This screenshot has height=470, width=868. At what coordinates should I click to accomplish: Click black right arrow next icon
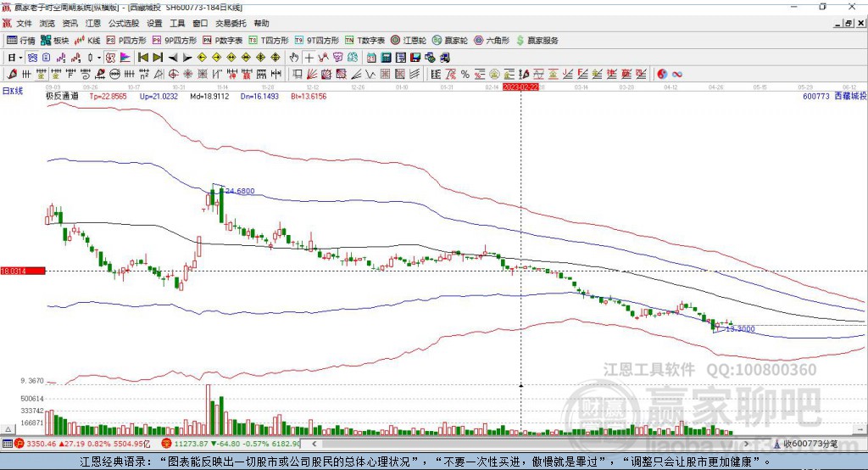point(187,58)
